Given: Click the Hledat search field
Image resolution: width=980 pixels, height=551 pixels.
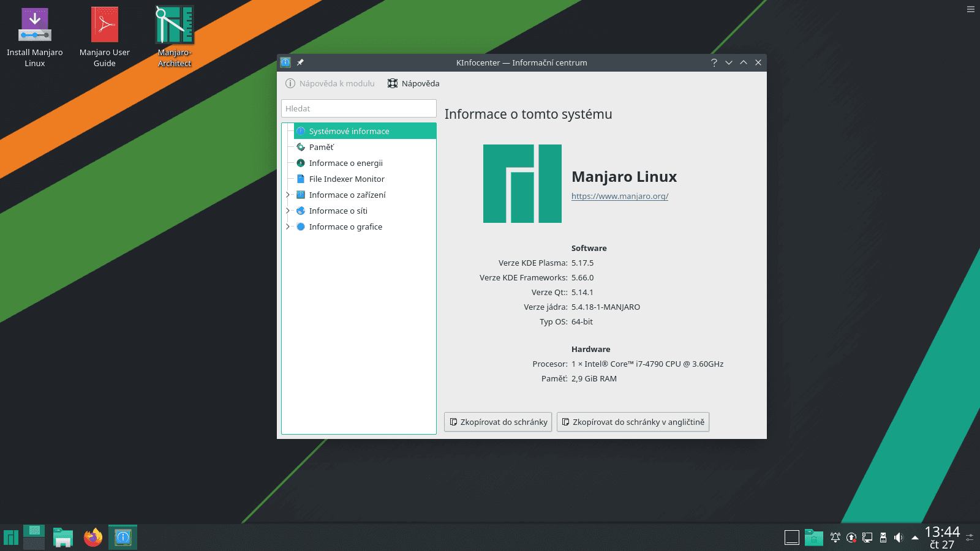Looking at the screenshot, I should pyautogui.click(x=358, y=108).
